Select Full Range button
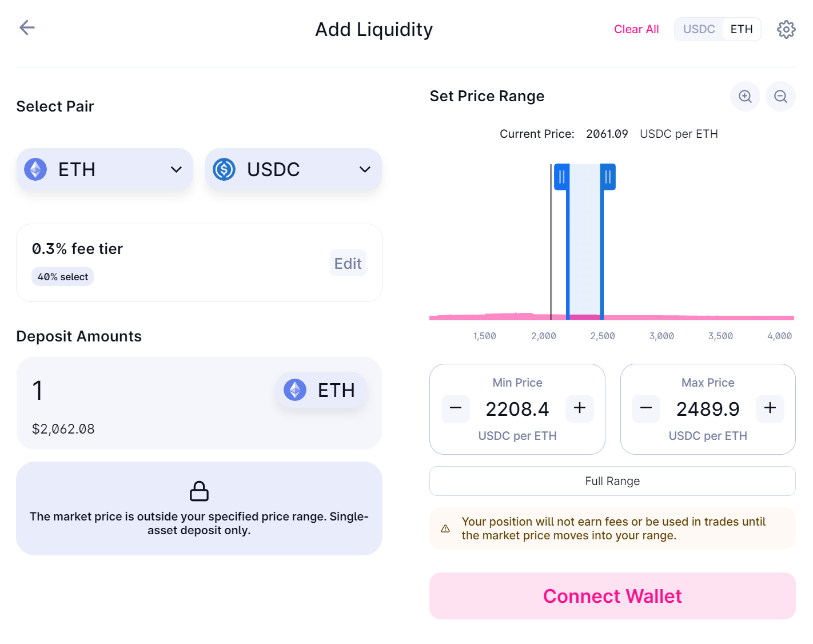813x644 pixels. [x=612, y=481]
